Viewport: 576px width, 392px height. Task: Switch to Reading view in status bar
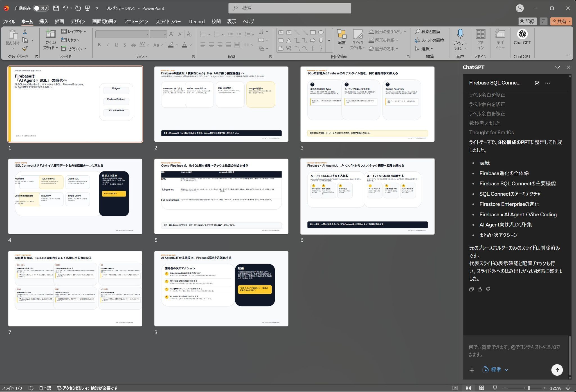click(x=481, y=388)
